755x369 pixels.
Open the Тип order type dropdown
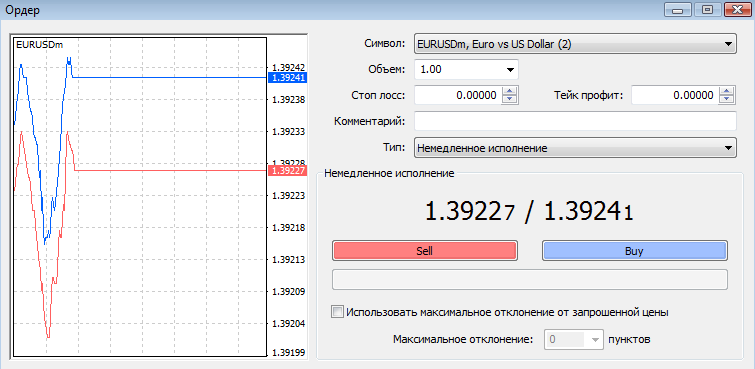coord(575,148)
